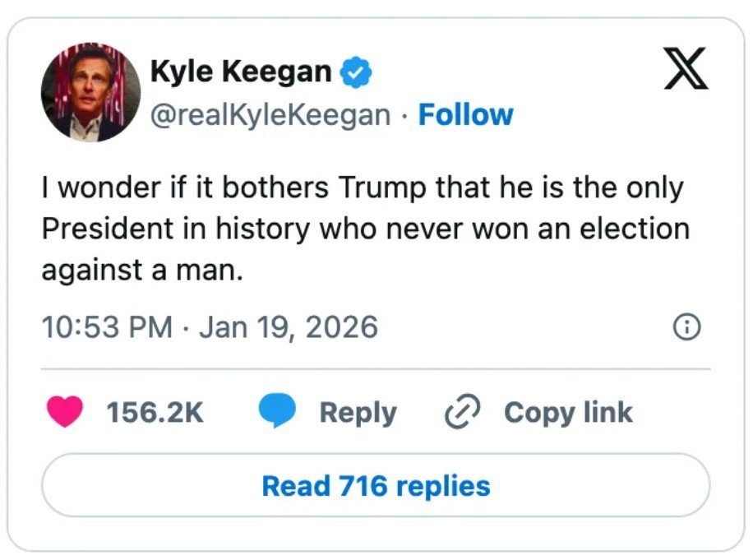753x560 pixels.
Task: Open the info circle icon beside timestamp
Action: point(687,328)
